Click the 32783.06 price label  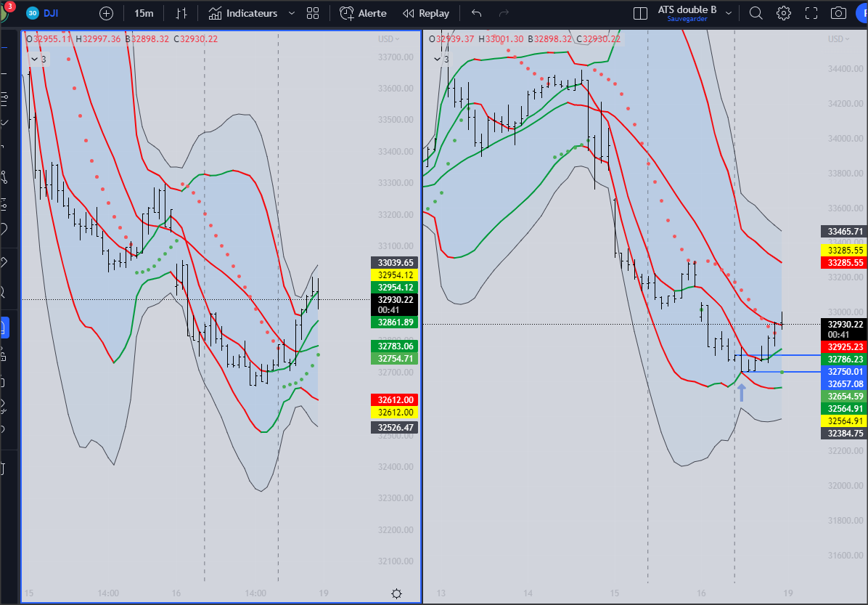coord(395,346)
